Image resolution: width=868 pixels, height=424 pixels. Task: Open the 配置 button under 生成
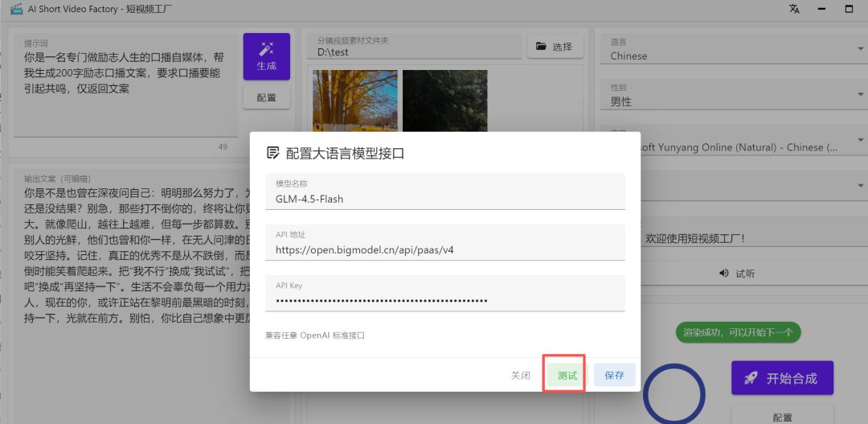pyautogui.click(x=266, y=97)
